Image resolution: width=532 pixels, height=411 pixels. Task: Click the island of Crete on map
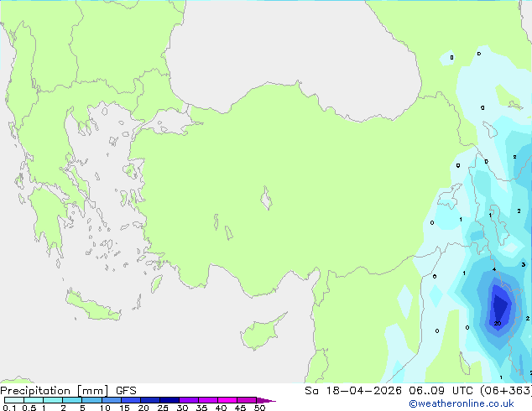point(93,307)
